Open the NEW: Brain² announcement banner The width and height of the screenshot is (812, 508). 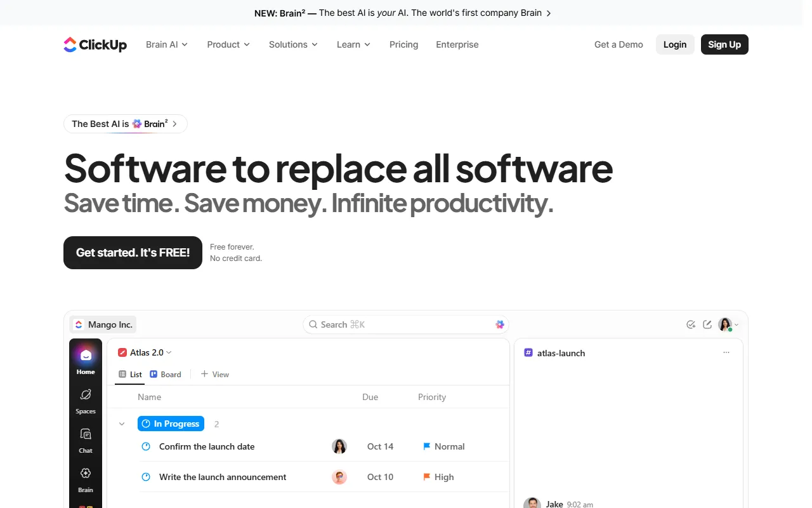(x=403, y=13)
